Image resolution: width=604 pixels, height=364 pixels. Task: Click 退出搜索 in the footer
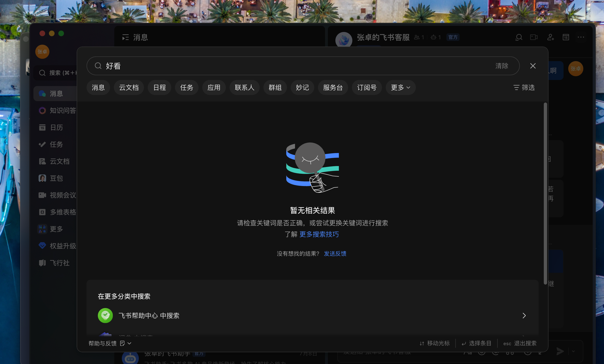[x=520, y=343]
